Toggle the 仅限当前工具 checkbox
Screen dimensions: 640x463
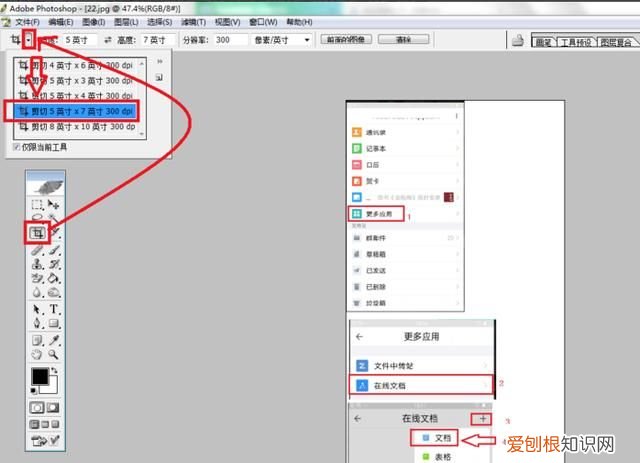click(17, 147)
